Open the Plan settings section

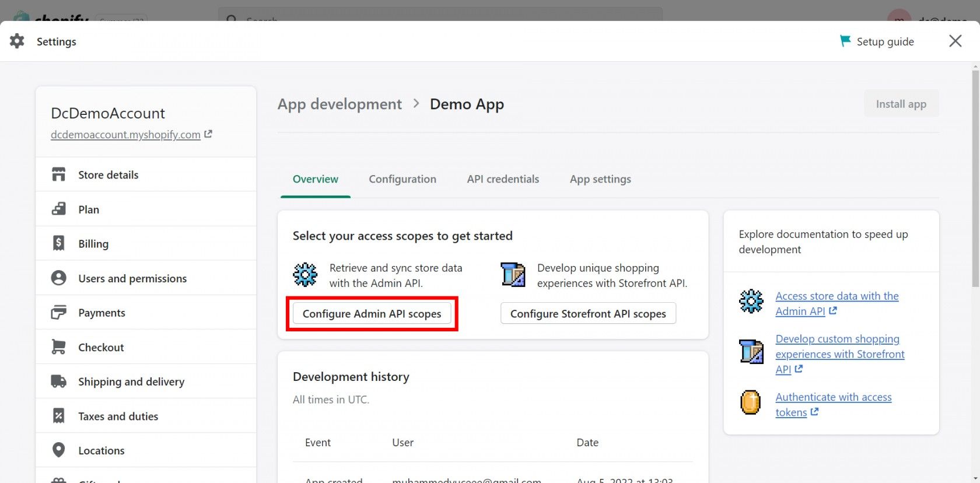click(89, 209)
